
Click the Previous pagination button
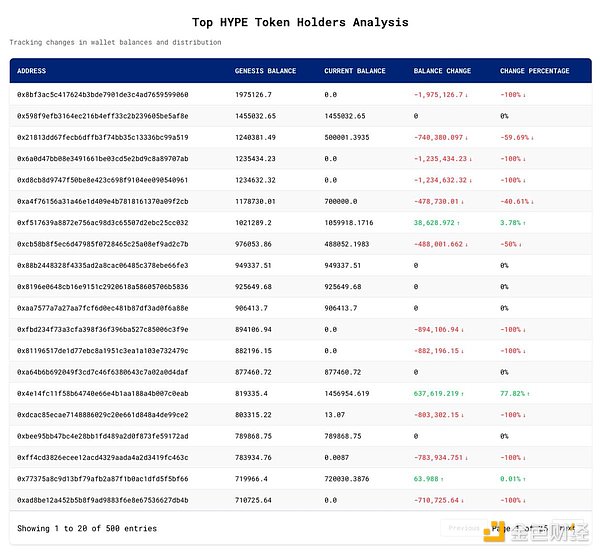coord(463,527)
